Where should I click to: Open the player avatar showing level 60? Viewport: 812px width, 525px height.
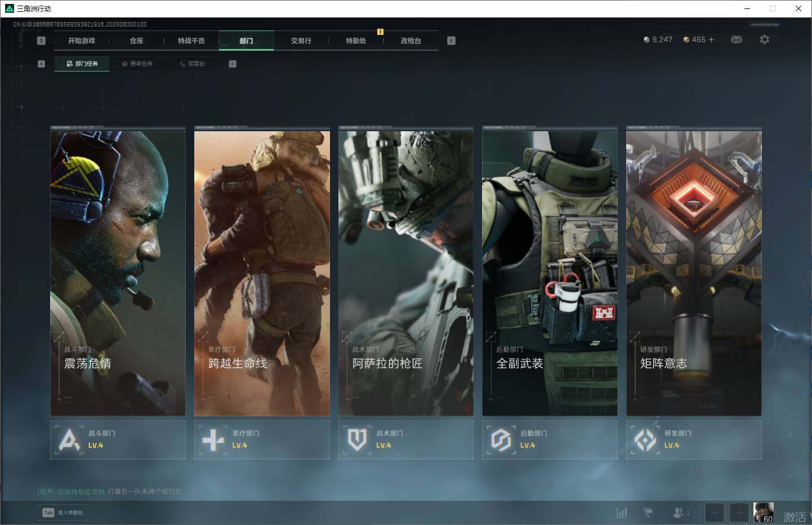point(764,513)
